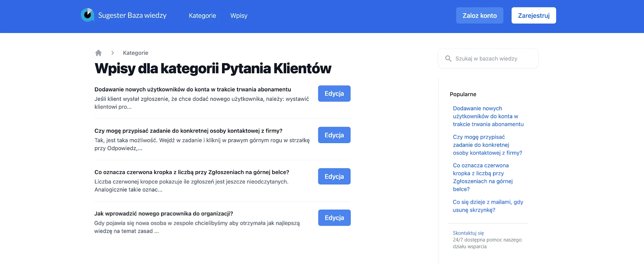Click excerpt starting Gdy pojawia się nowa osoba
This screenshot has width=644, height=264.
click(x=197, y=227)
